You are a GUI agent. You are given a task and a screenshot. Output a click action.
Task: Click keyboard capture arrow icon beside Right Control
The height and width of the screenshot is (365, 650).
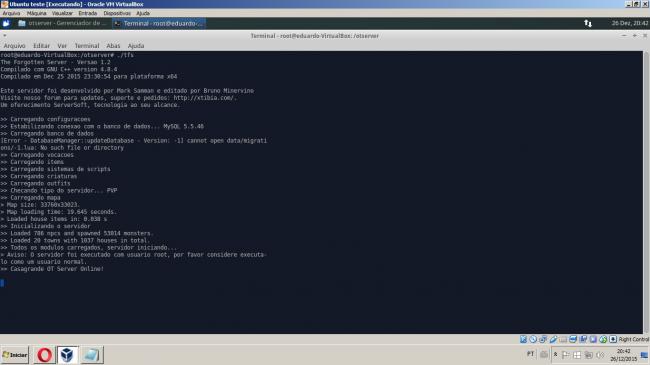(613, 339)
